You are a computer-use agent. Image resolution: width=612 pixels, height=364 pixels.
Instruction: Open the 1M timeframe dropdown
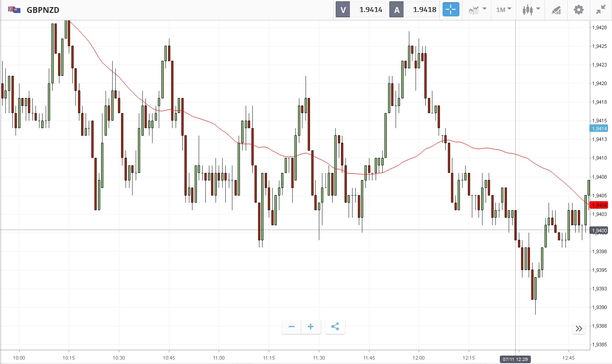coord(503,9)
